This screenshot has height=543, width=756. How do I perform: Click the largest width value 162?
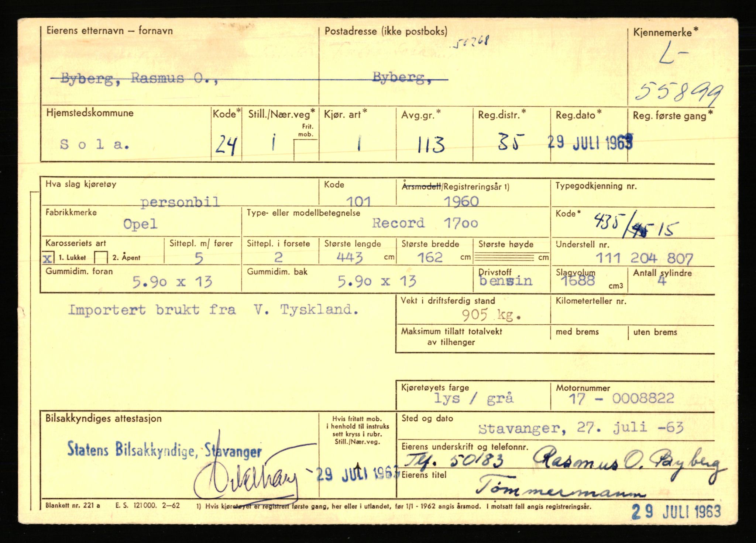[430, 257]
